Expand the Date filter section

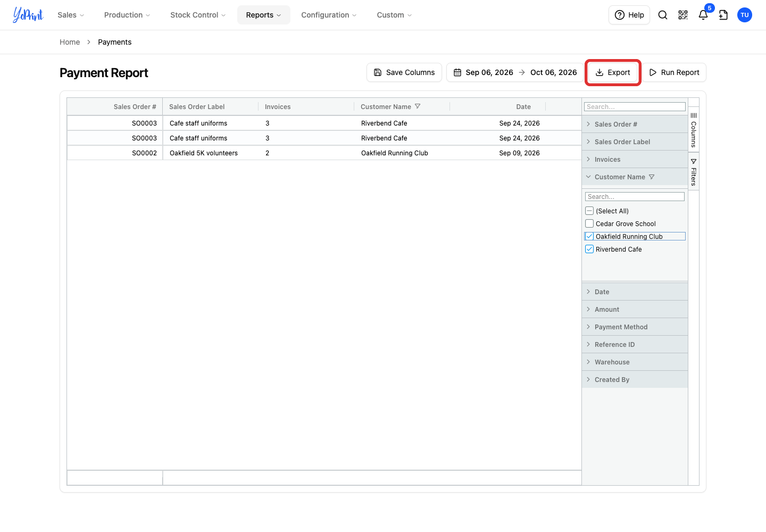pos(635,292)
